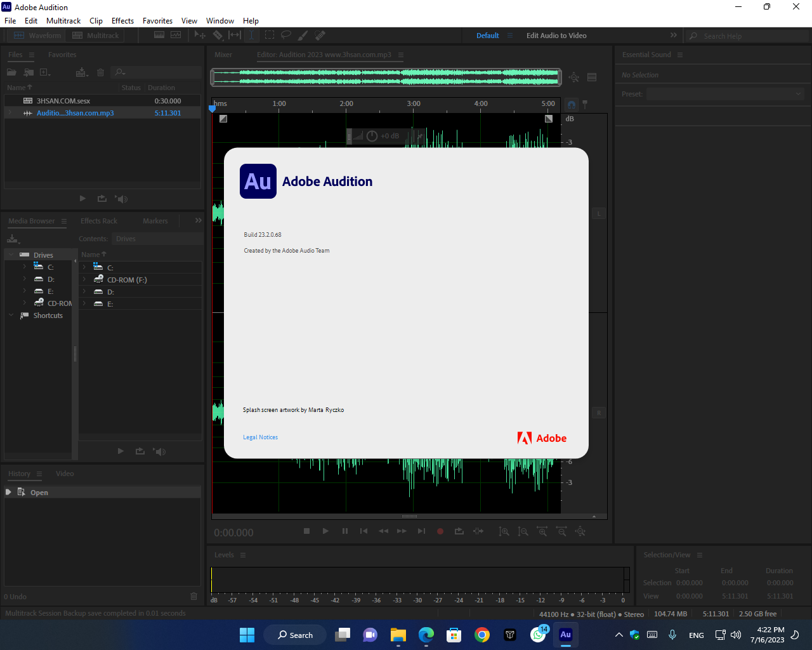Click the trash icon in Files panel

coord(100,72)
